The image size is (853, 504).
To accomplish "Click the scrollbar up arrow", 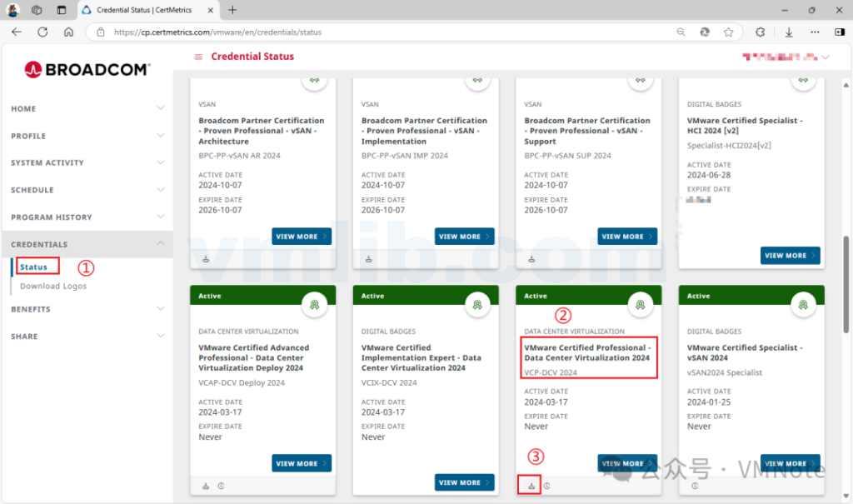I will [x=846, y=85].
